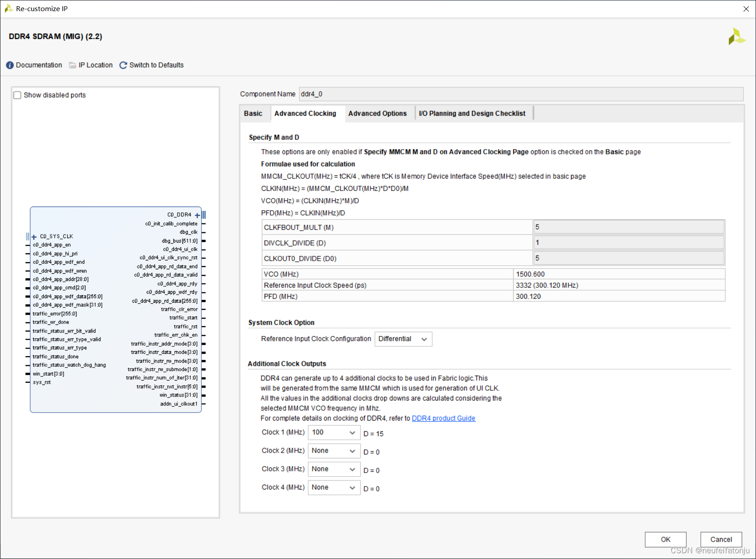The height and width of the screenshot is (559, 756).
Task: Click the DIVCLK_DIVIDE (D) value field
Action: coord(629,243)
